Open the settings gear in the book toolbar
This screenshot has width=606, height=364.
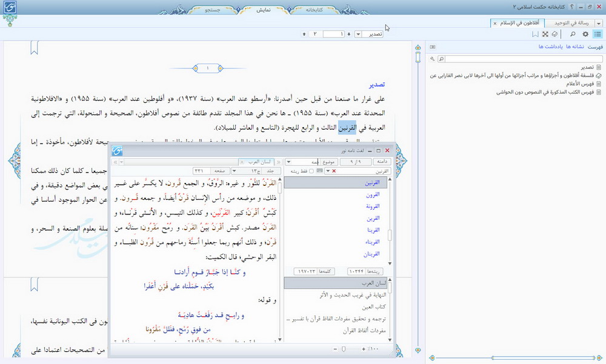(x=585, y=34)
